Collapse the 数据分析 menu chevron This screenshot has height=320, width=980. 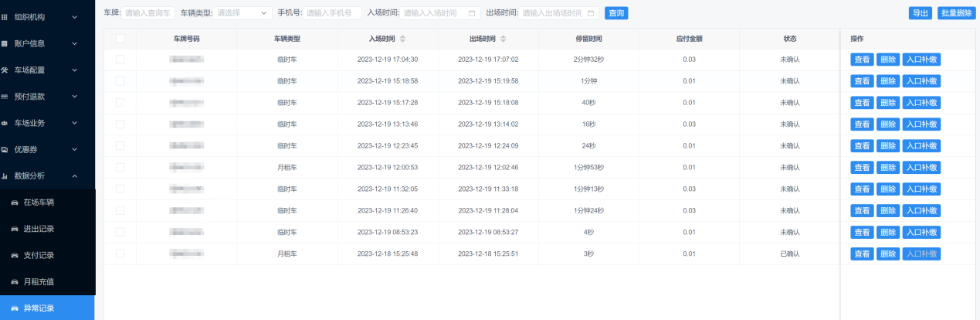(75, 176)
